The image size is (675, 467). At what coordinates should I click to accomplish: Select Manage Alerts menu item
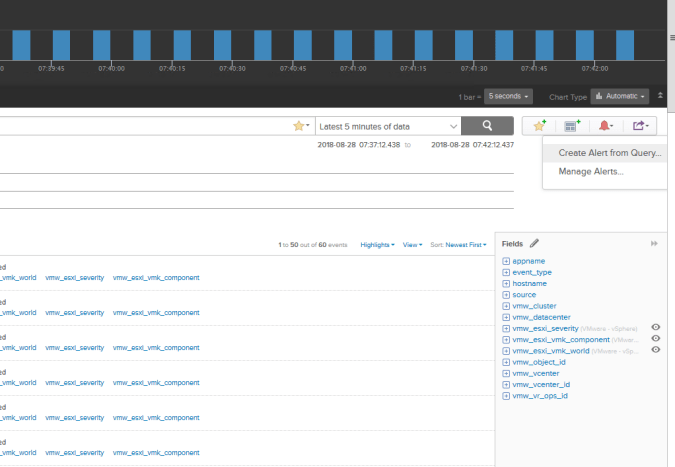[591, 172]
